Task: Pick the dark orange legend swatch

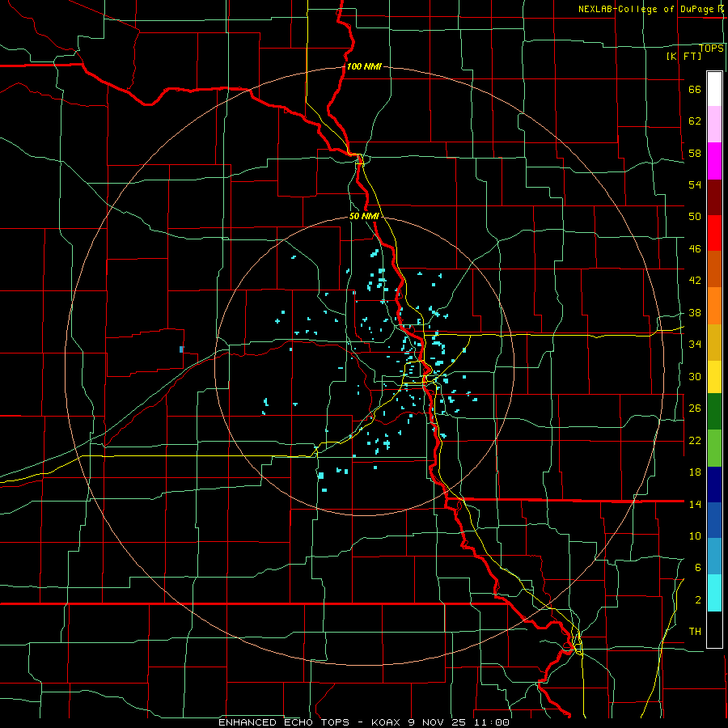Action: click(x=714, y=269)
